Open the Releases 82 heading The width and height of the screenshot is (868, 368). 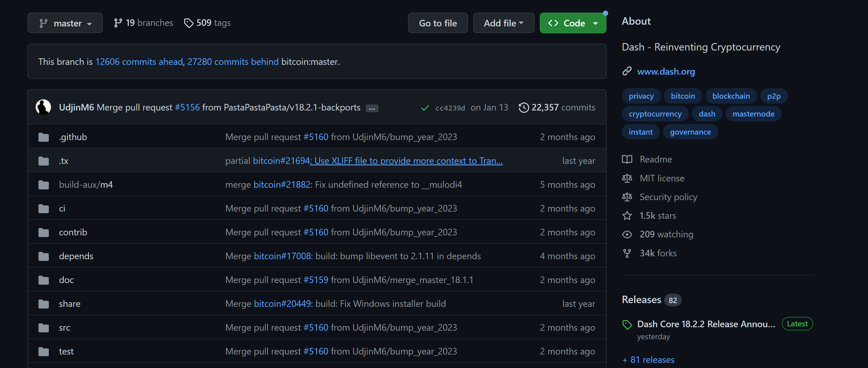click(x=652, y=300)
